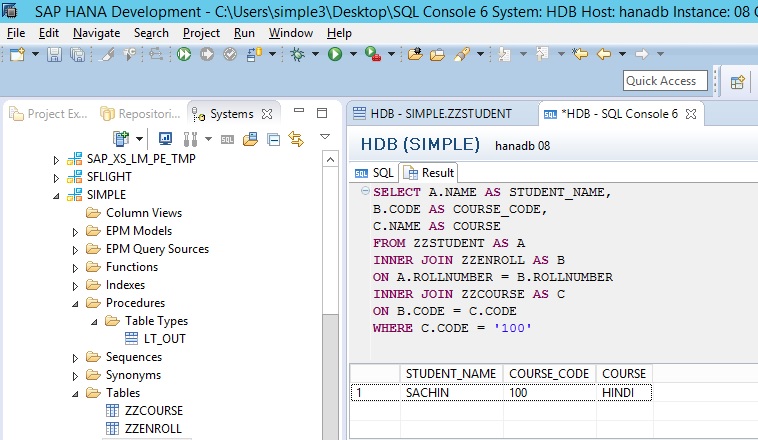Click the New wizard icon in toolbar
This screenshot has width=758, height=440.
pos(17,54)
